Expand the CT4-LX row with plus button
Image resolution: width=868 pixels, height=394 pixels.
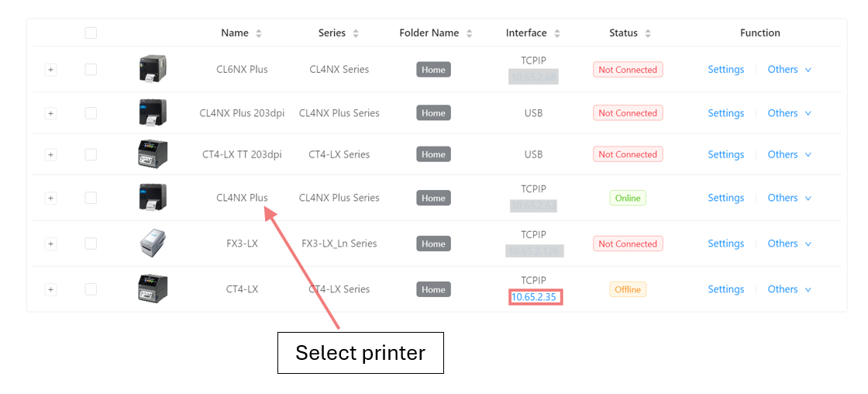click(x=50, y=290)
